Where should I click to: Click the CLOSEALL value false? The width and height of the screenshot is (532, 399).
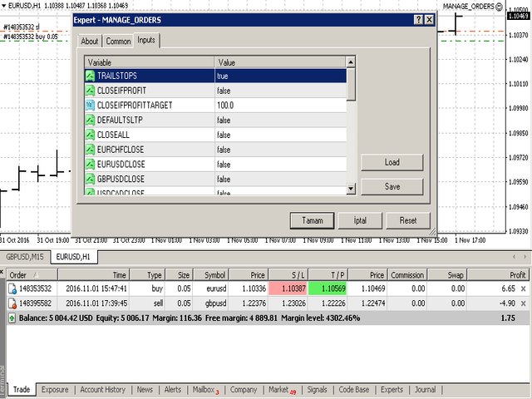(x=224, y=135)
